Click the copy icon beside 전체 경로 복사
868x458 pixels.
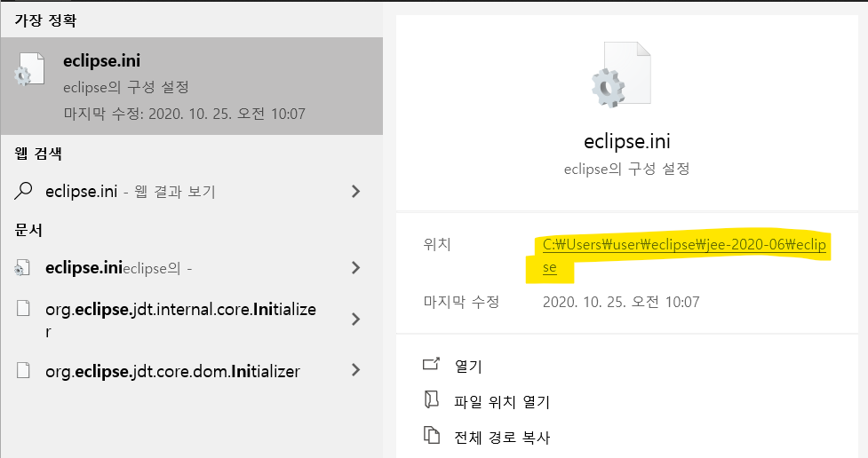tap(431, 435)
